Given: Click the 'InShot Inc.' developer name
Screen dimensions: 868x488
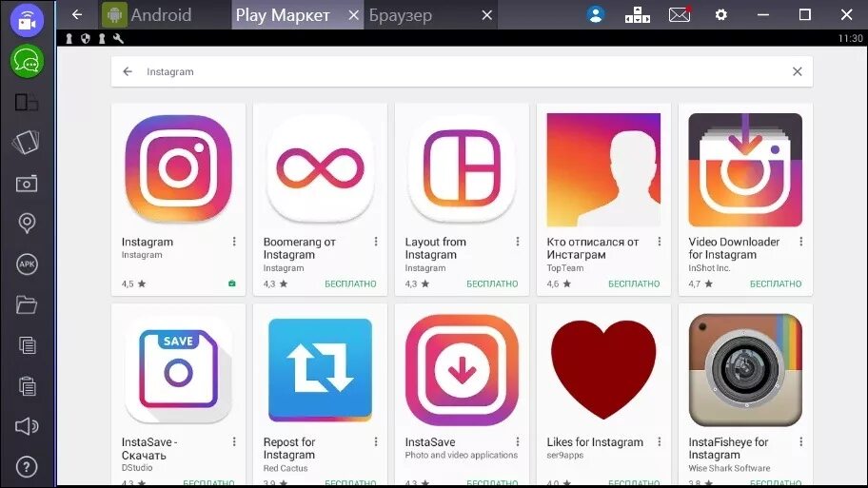Looking at the screenshot, I should [709, 268].
